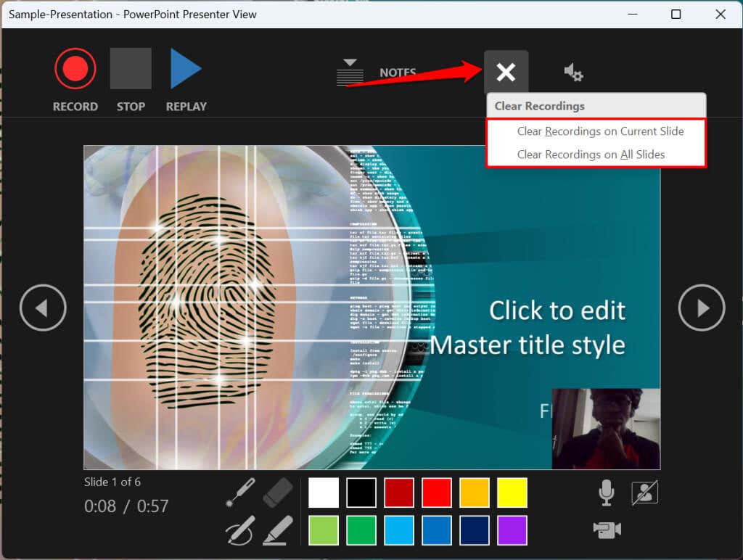Pick the purple ink color swatch
743x560 pixels.
[512, 530]
